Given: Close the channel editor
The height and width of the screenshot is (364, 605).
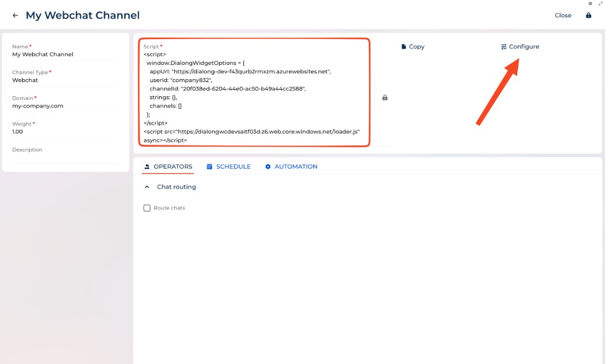Looking at the screenshot, I should [x=563, y=15].
